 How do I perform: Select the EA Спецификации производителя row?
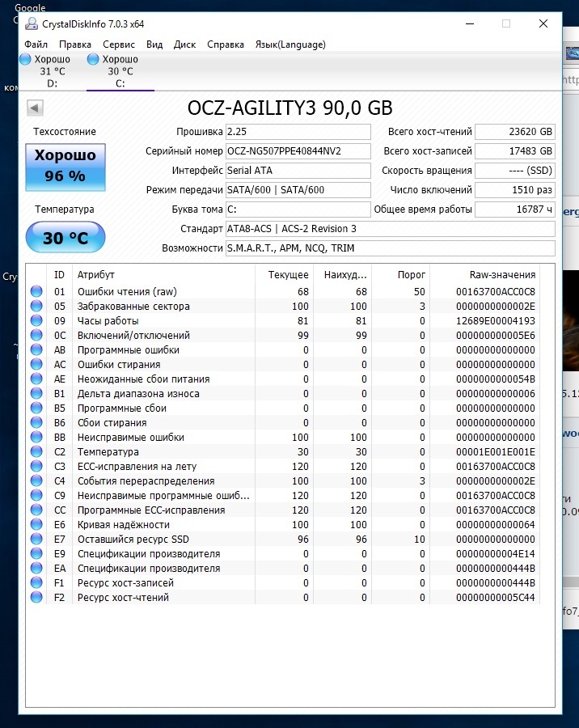283,569
